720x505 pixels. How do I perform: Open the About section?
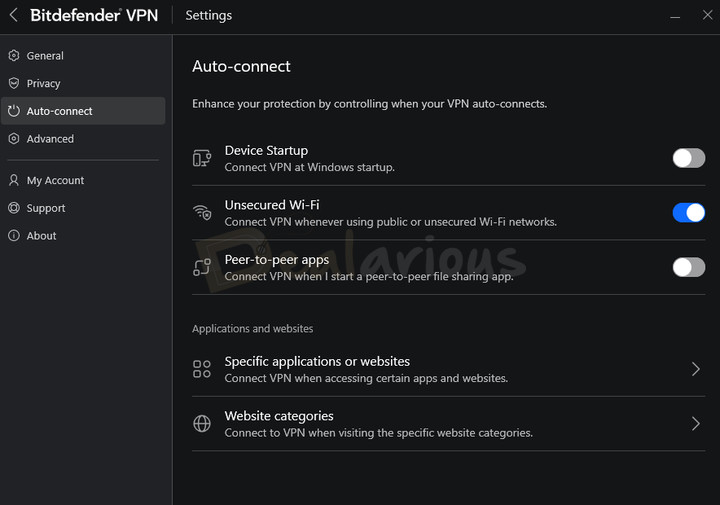[83, 236]
